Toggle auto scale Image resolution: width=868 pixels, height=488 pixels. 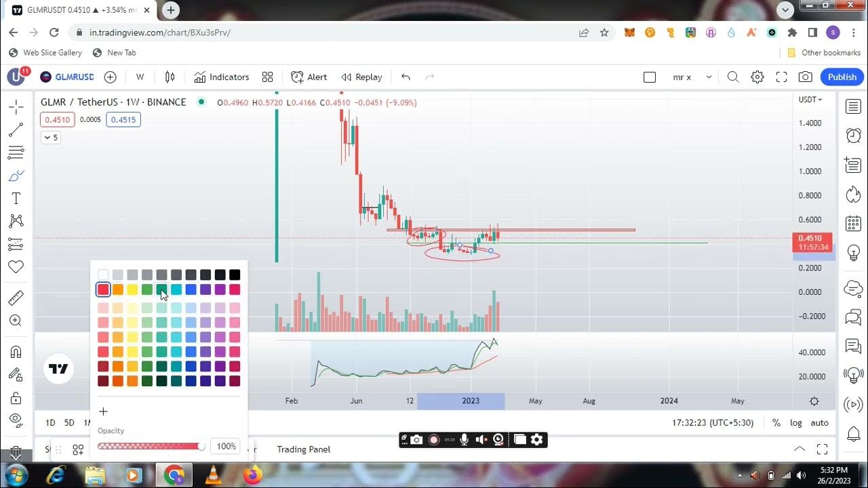tap(820, 423)
